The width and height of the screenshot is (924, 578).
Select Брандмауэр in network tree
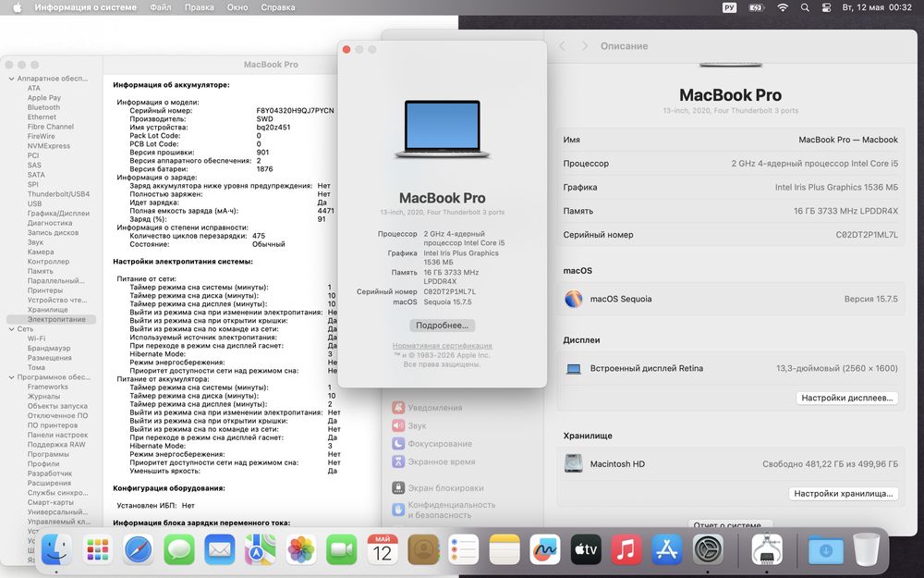pyautogui.click(x=48, y=349)
